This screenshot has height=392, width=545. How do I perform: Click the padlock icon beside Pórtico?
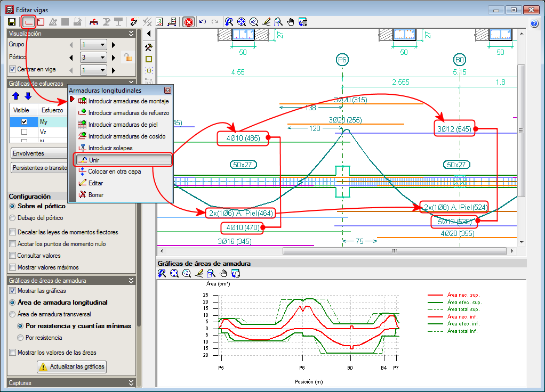tap(127, 57)
